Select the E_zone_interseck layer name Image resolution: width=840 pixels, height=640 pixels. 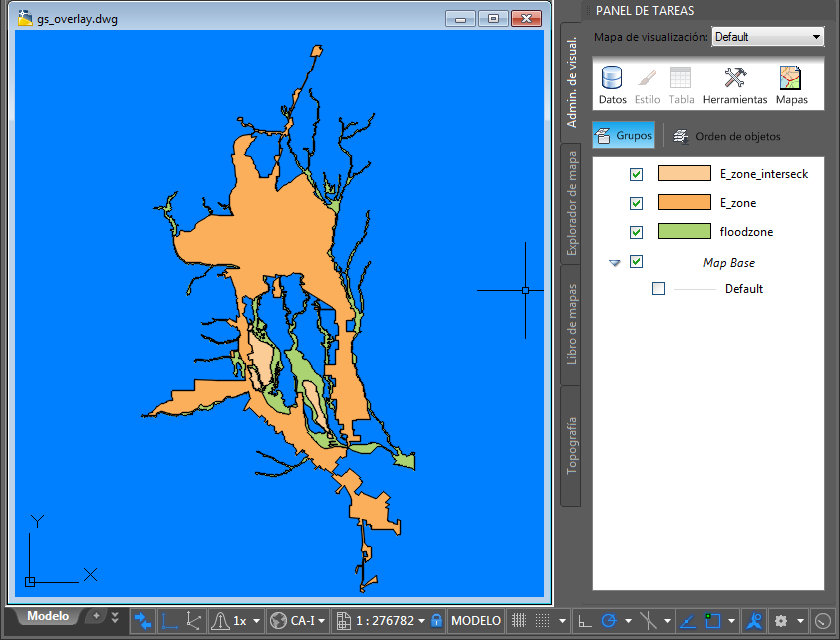pos(763,174)
